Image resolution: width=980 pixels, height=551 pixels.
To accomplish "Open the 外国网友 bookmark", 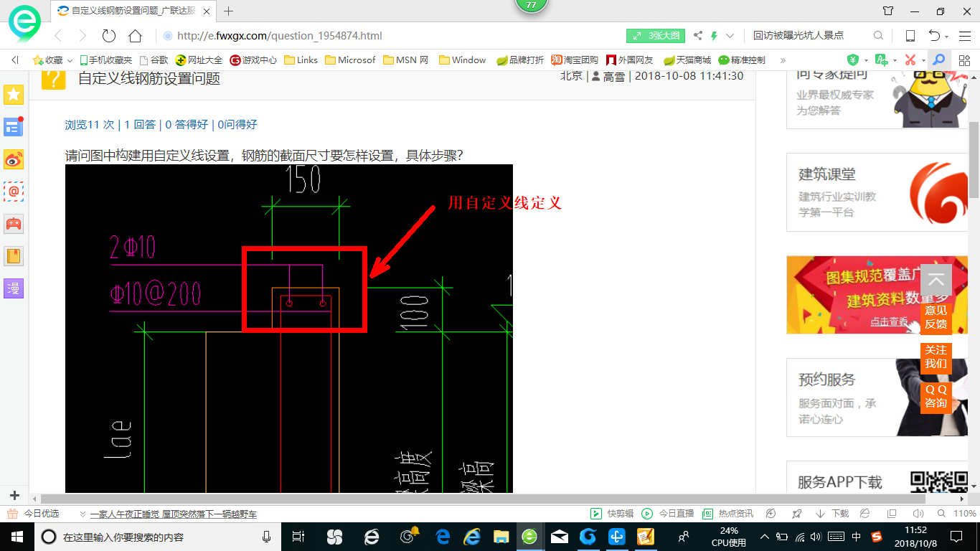I will coord(629,60).
